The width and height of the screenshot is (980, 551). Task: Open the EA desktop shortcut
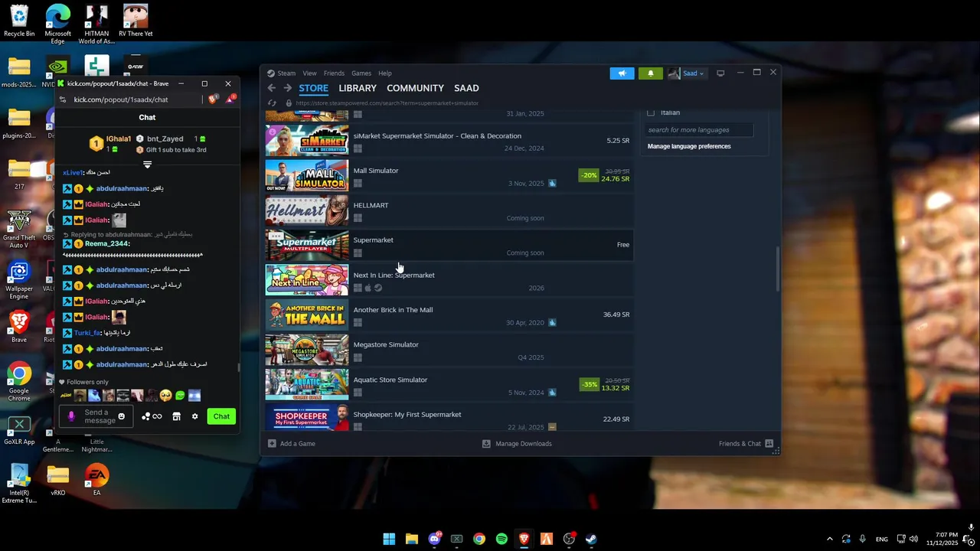pos(96,481)
